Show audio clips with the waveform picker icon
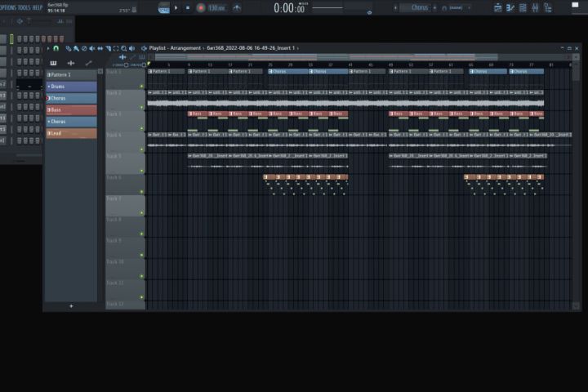 71,63
